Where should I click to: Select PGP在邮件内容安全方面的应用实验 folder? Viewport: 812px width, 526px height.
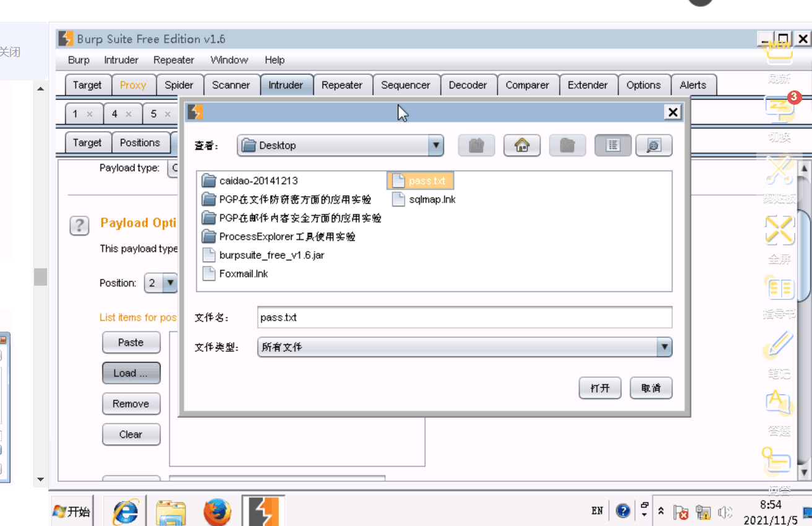[292, 218]
